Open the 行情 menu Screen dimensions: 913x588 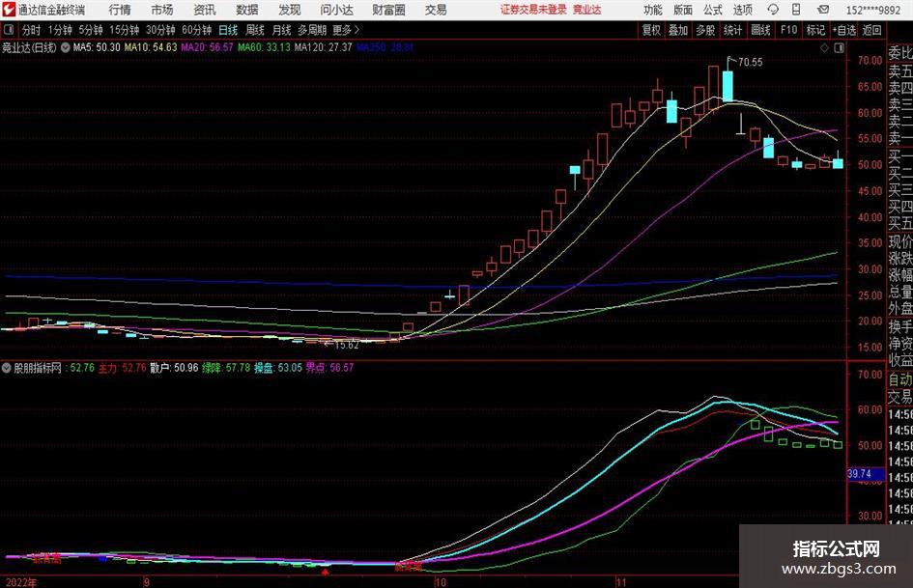120,10
